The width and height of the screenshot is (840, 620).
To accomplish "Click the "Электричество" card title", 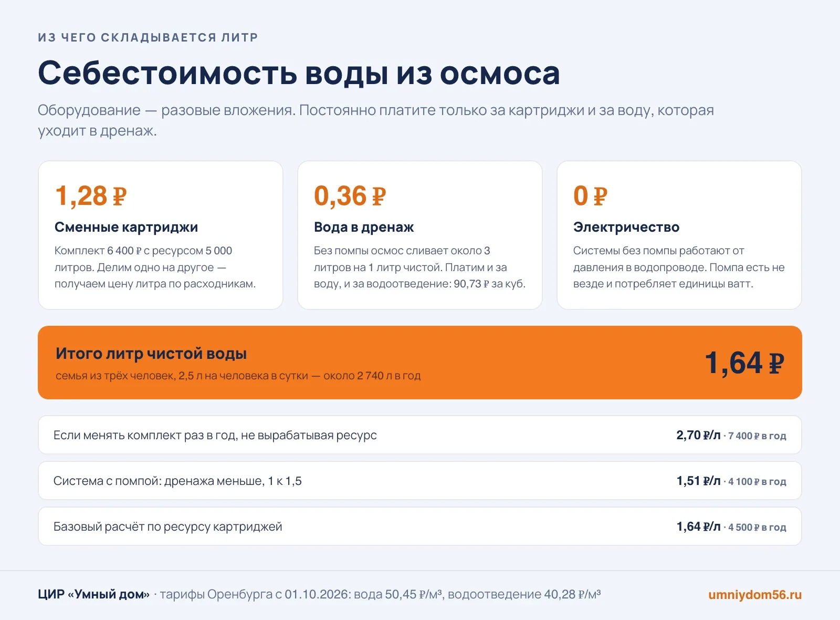I will point(626,227).
